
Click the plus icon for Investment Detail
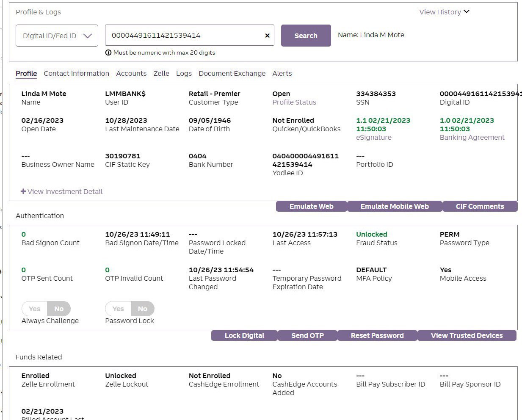[23, 191]
